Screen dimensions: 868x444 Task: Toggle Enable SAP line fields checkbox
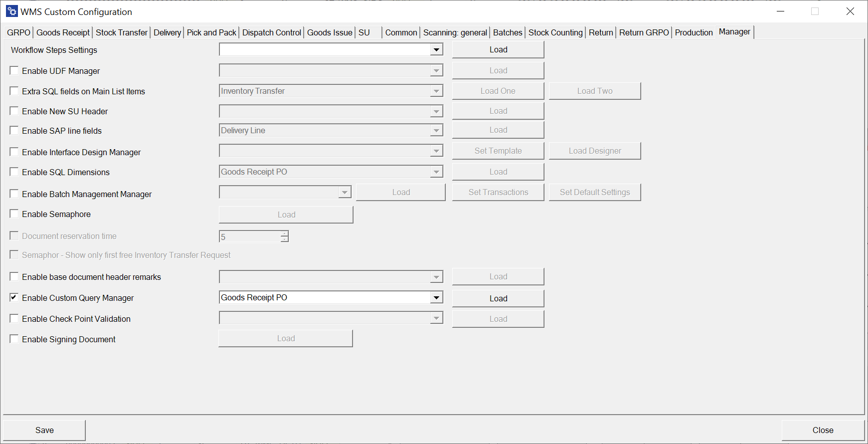pos(14,131)
